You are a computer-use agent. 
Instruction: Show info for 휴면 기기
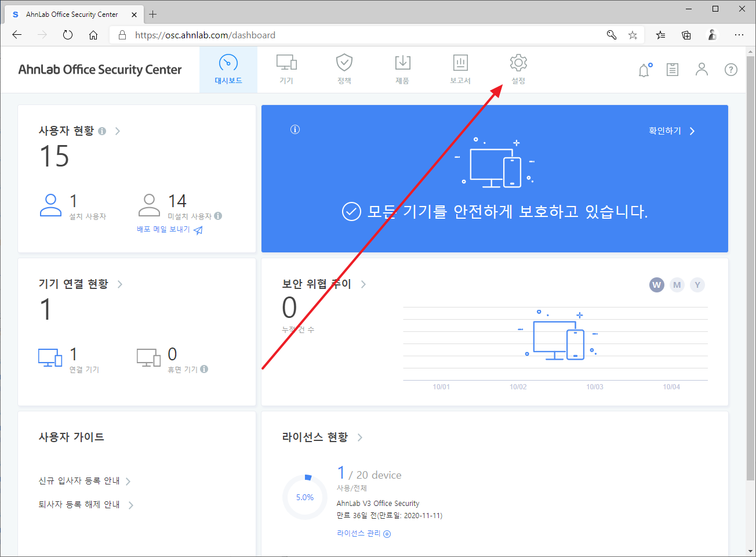(204, 369)
